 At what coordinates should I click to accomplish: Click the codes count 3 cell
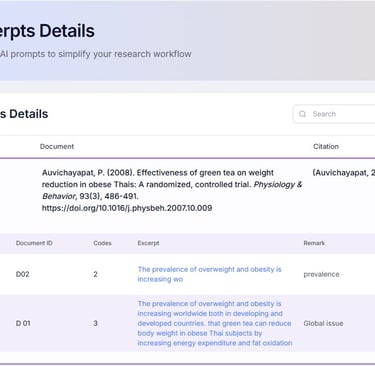(95, 323)
